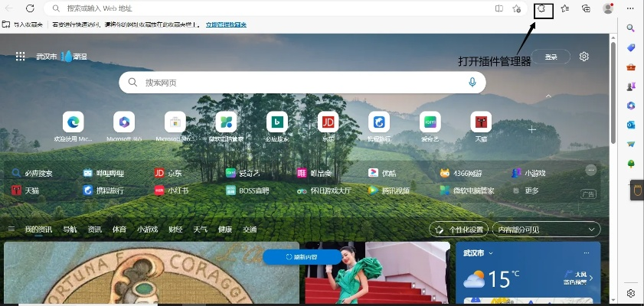Add this page to favorites star

click(517, 8)
